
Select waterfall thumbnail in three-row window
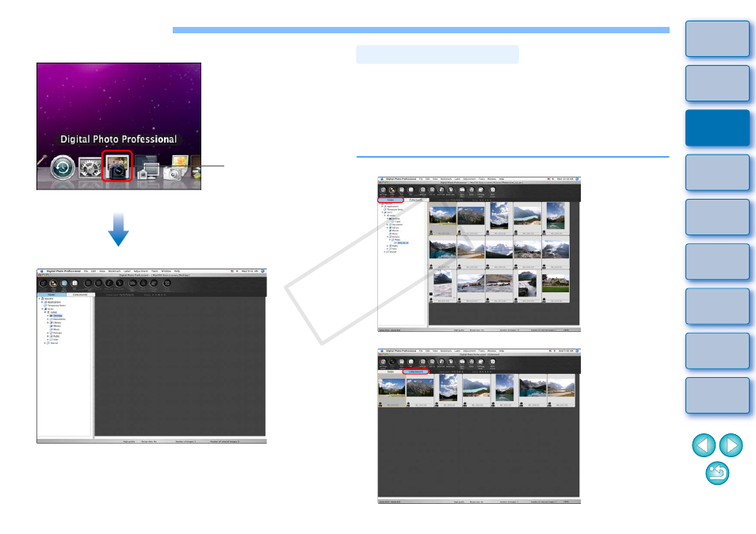tap(527, 286)
